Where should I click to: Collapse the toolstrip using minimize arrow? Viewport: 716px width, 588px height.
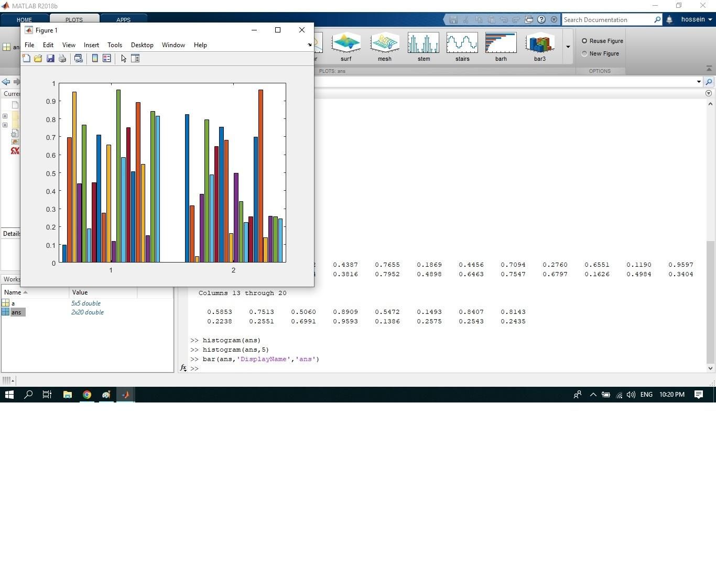(709, 69)
